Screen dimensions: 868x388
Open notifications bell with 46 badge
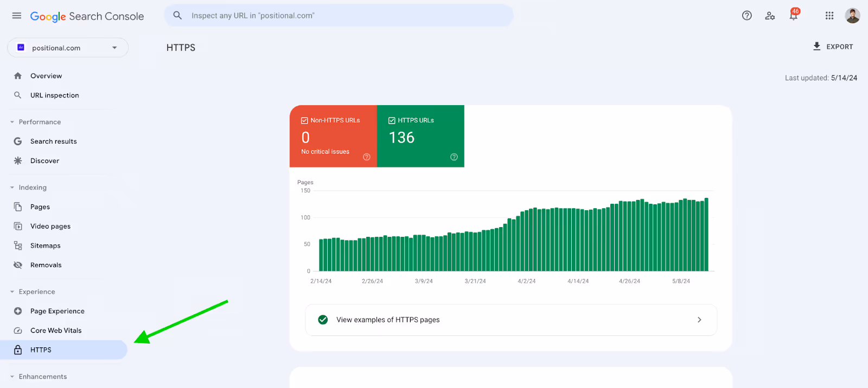tap(794, 15)
